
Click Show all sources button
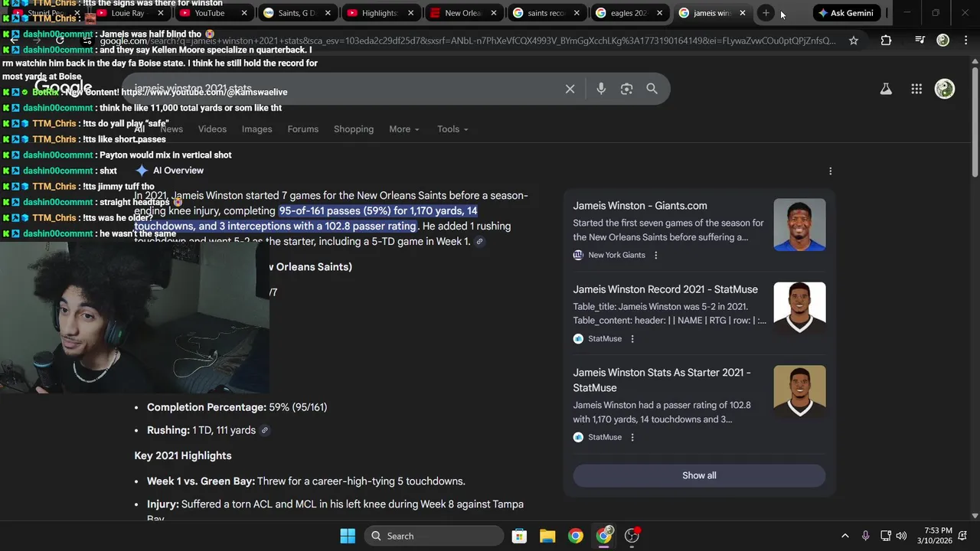coord(699,475)
